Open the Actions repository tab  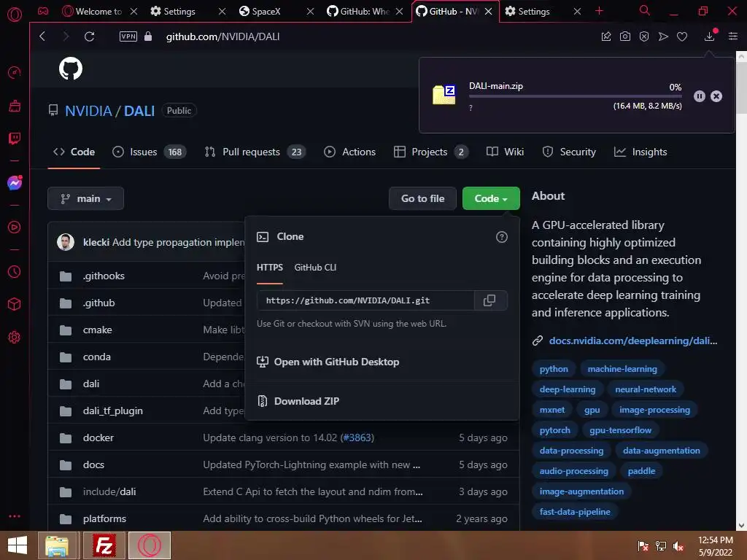tap(349, 152)
